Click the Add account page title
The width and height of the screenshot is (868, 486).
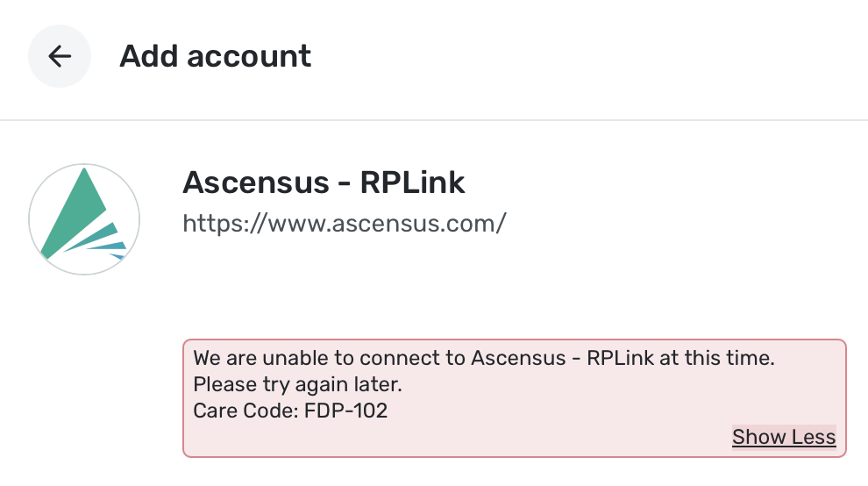tap(216, 57)
